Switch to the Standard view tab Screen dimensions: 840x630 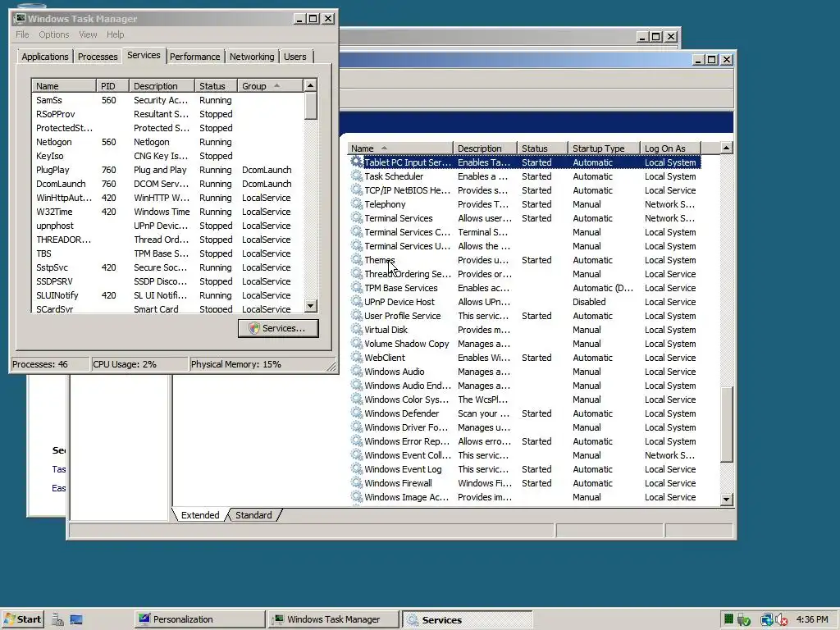[254, 515]
